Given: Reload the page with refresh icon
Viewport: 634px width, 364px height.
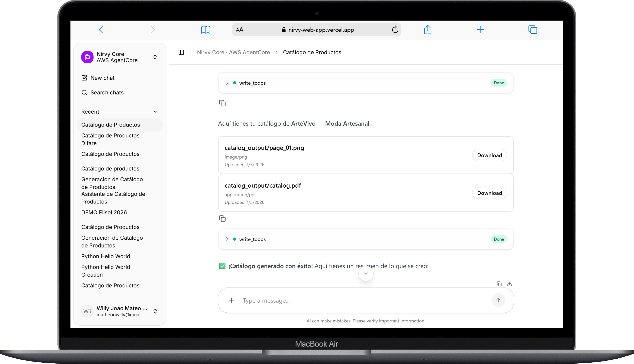Looking at the screenshot, I should [x=395, y=30].
